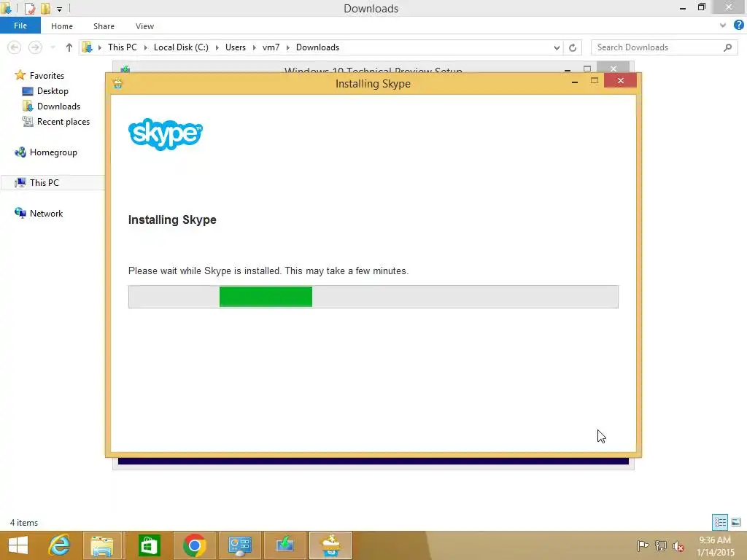Open Control Panel taskbar icon

(239, 545)
